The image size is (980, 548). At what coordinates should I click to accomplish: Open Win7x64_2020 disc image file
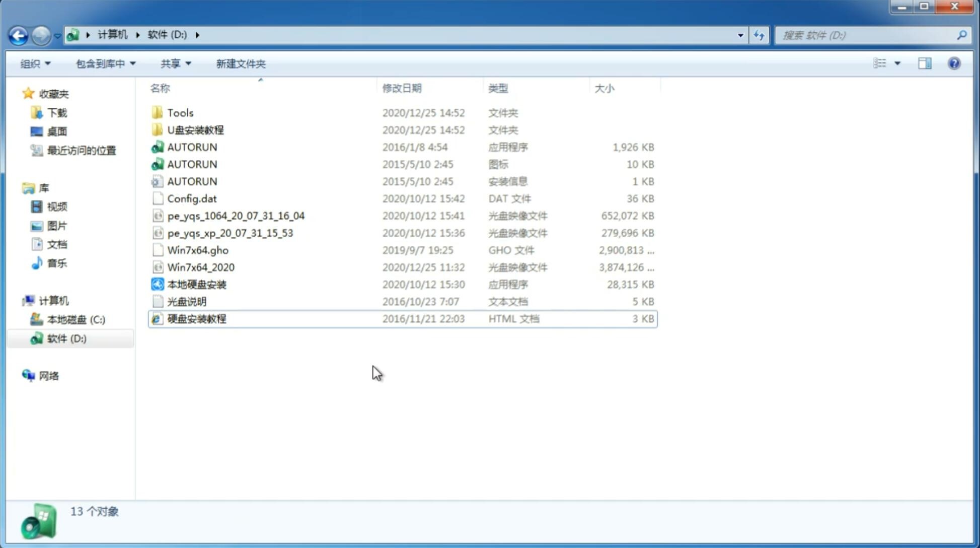[x=200, y=266]
